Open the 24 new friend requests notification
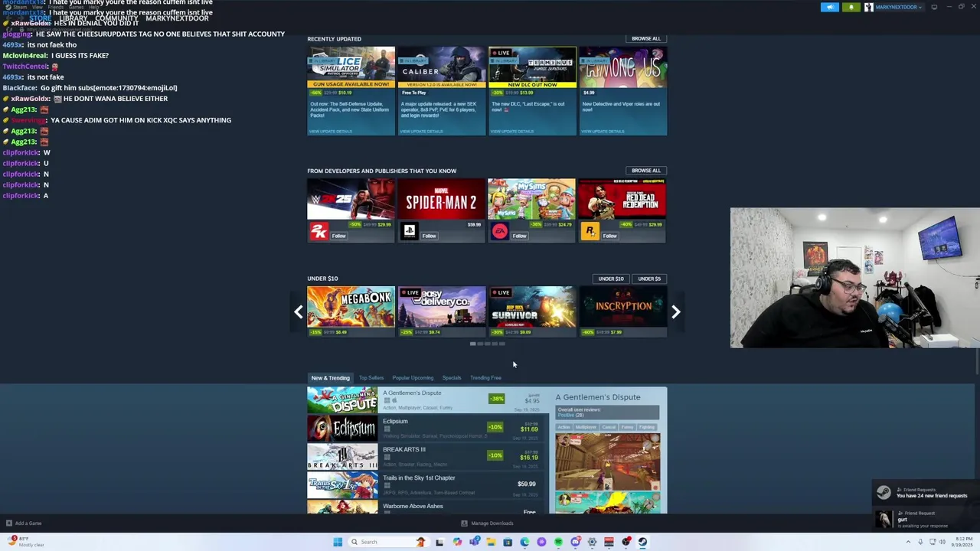980x551 pixels. click(926, 493)
